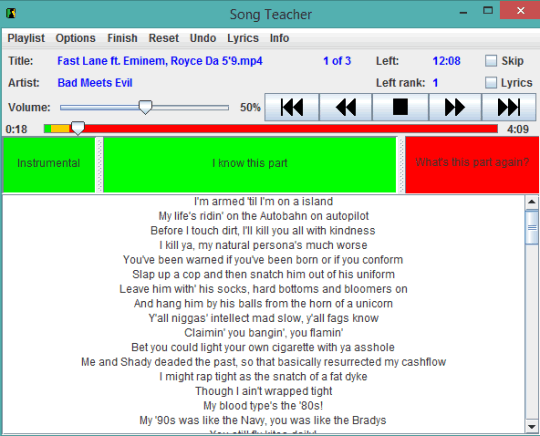Open the Info menu
This screenshot has width=540, height=436.
click(x=279, y=38)
